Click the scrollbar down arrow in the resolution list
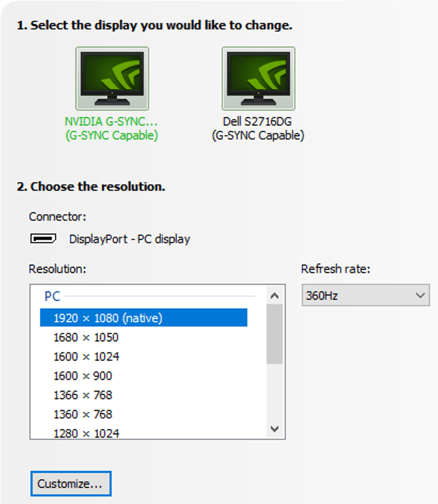The height and width of the screenshot is (504, 438). pyautogui.click(x=274, y=428)
